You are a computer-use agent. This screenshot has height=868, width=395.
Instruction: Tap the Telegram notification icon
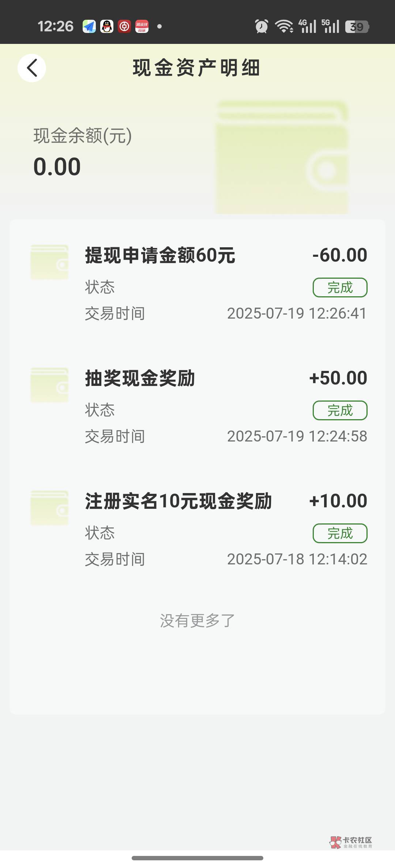tap(89, 26)
